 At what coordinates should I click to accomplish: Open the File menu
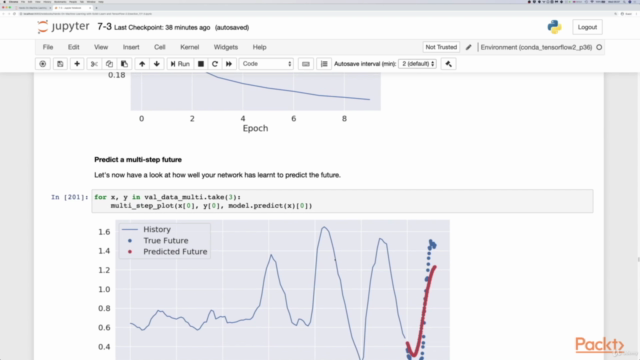48,47
